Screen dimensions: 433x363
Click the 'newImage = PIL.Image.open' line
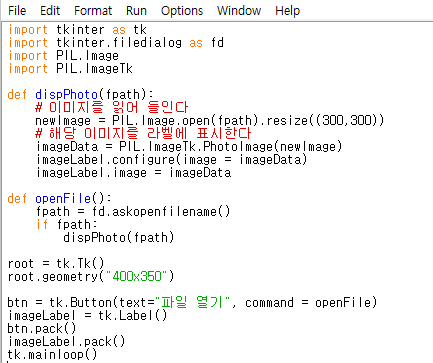coord(210,120)
